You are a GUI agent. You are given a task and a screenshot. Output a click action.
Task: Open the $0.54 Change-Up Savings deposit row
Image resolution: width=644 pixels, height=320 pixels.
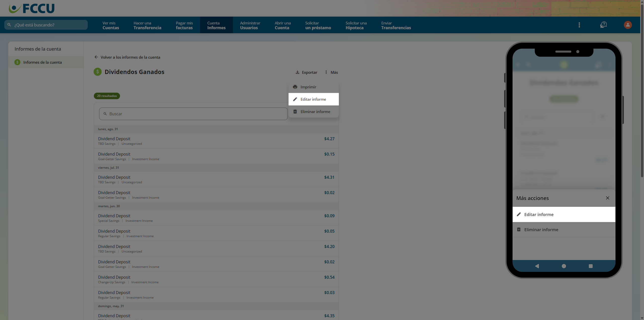point(216,279)
